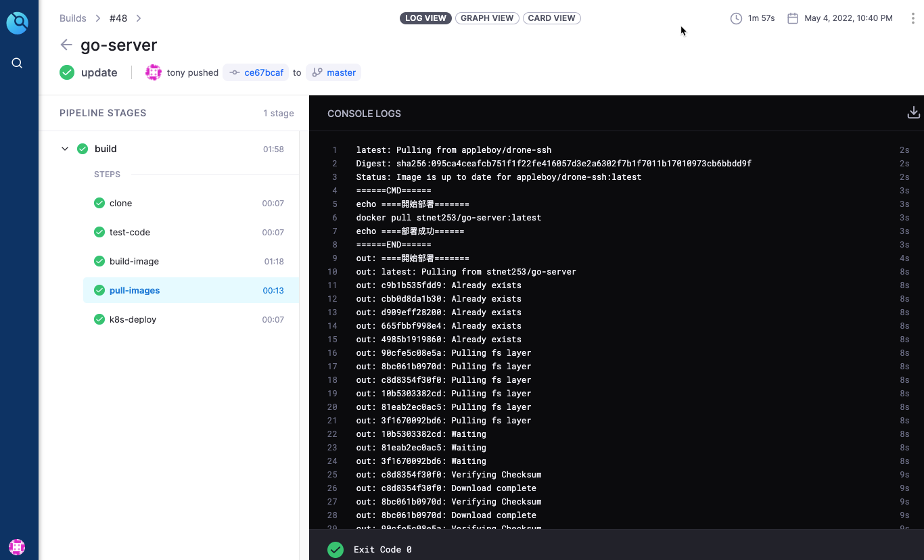Select the build-image step
Screen dimensions: 924x560
pos(191,261)
